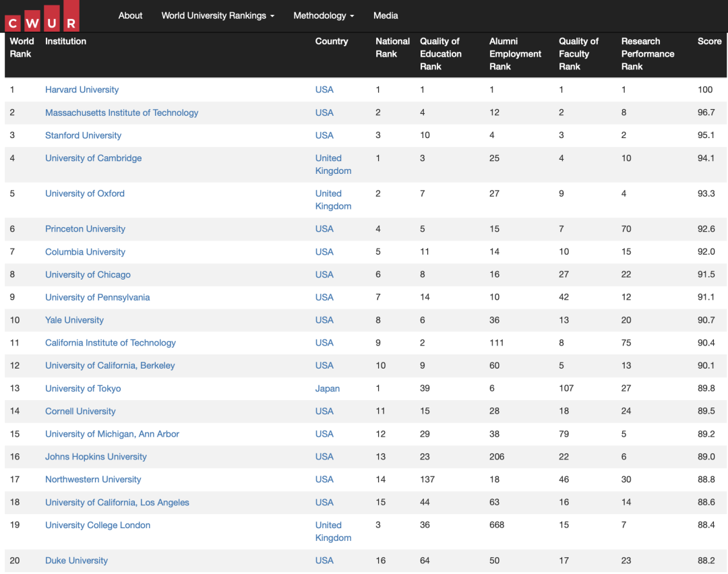Select alumni employment rank 111 cell
Viewport: 728px width, 574px height.
click(x=496, y=342)
